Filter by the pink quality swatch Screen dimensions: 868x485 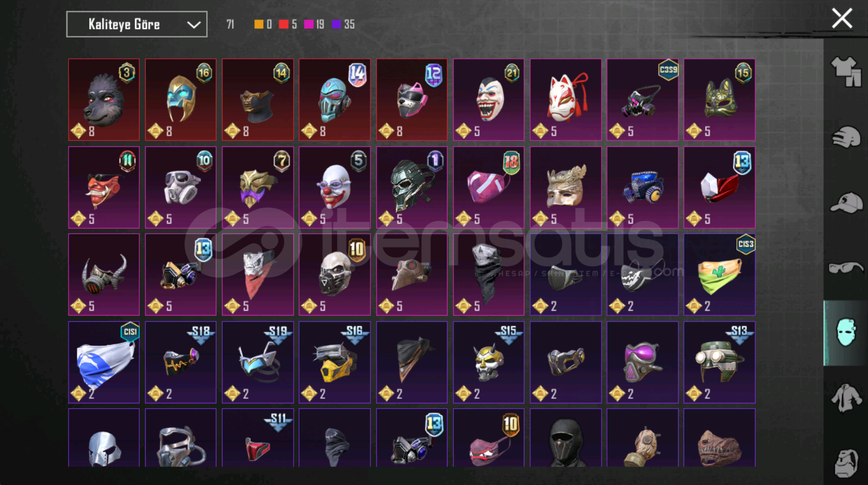pyautogui.click(x=308, y=24)
